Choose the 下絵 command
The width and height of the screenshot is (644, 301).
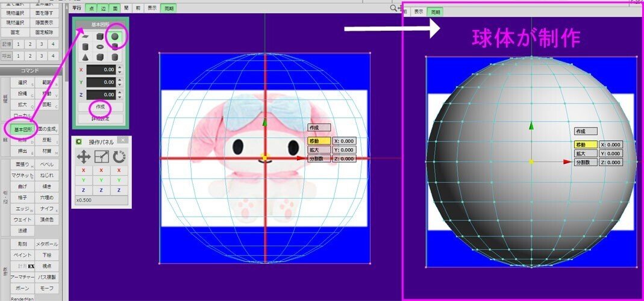(47, 255)
